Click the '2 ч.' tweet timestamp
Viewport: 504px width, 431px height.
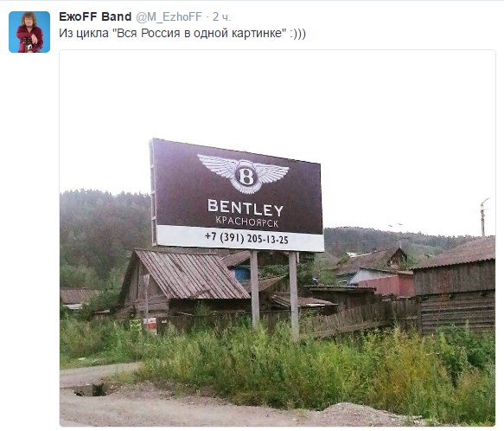pos(221,16)
